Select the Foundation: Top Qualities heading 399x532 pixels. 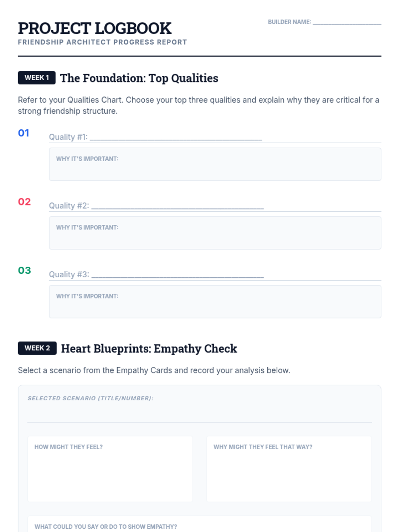pyautogui.click(x=139, y=78)
